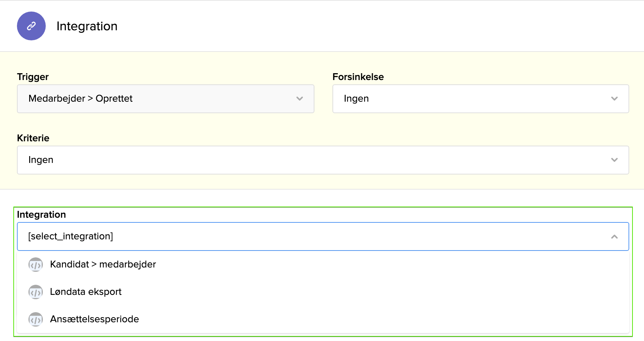The width and height of the screenshot is (644, 341).
Task: Click the Forsinkelse field label
Action: tap(358, 77)
